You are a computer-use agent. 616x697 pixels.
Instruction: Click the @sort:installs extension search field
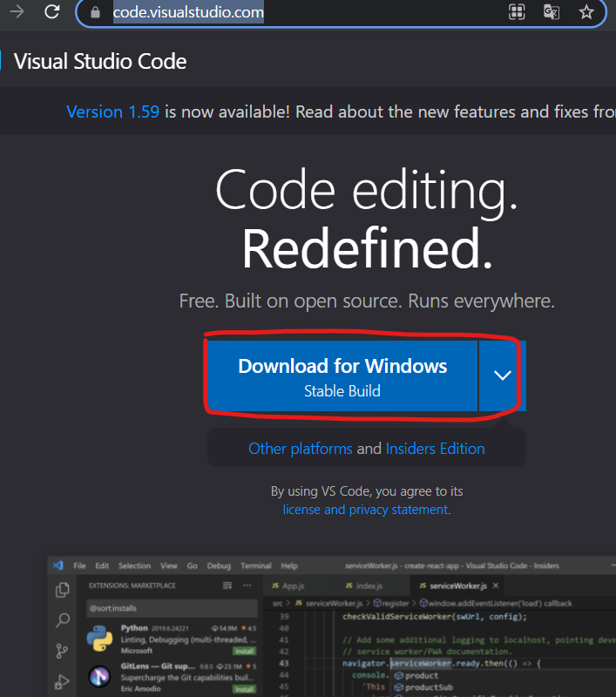pyautogui.click(x=172, y=608)
